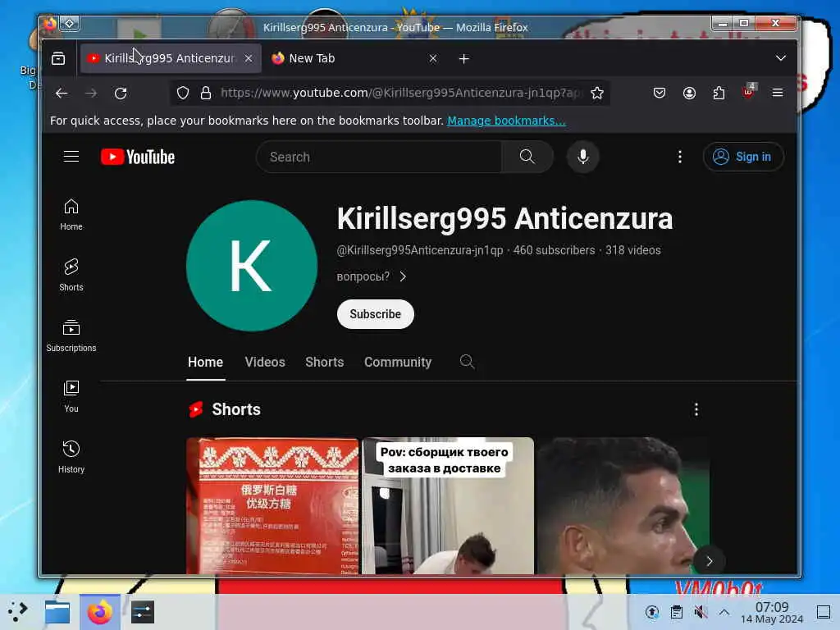Open Subscriptions in the YouTube sidebar

click(71, 336)
